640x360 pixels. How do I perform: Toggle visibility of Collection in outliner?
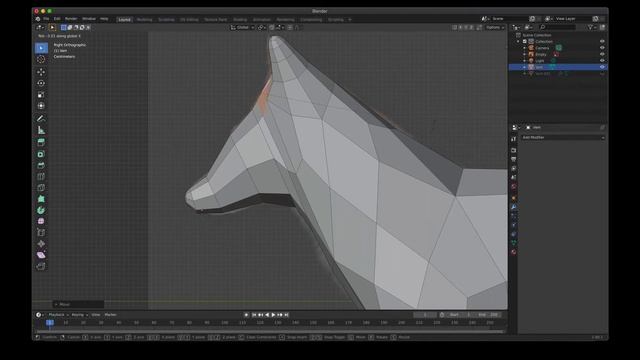pyautogui.click(x=602, y=41)
